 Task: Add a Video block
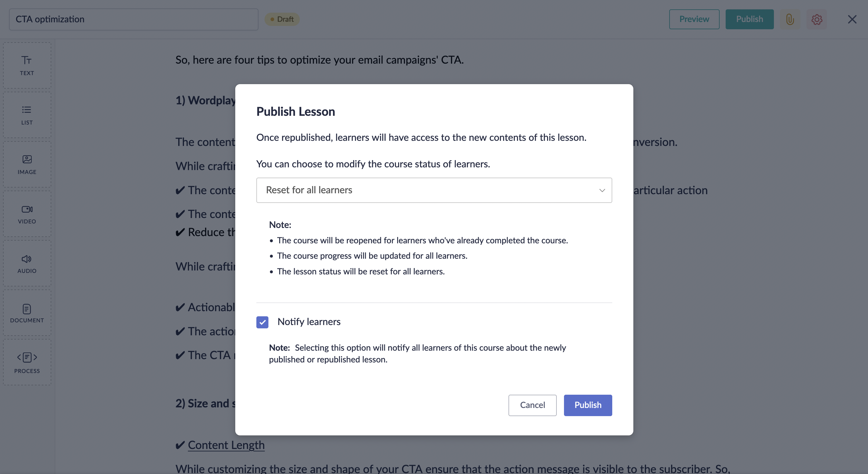pos(27,214)
